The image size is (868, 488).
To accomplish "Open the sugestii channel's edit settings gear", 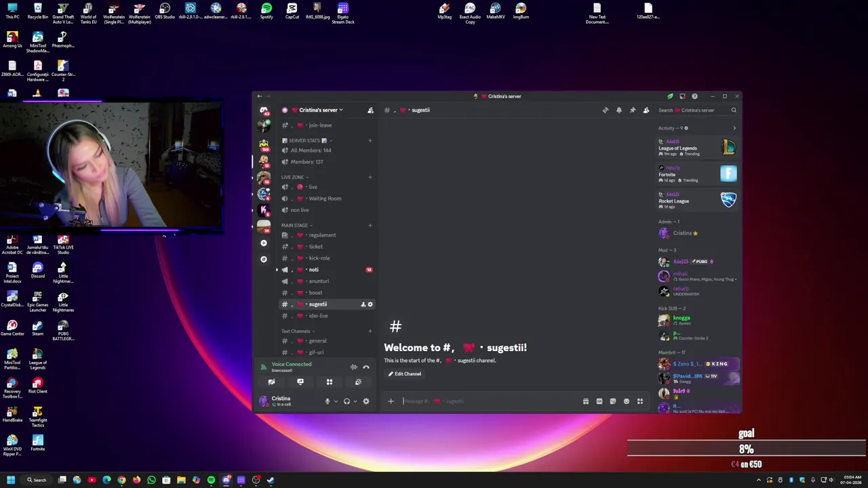I will tap(370, 304).
